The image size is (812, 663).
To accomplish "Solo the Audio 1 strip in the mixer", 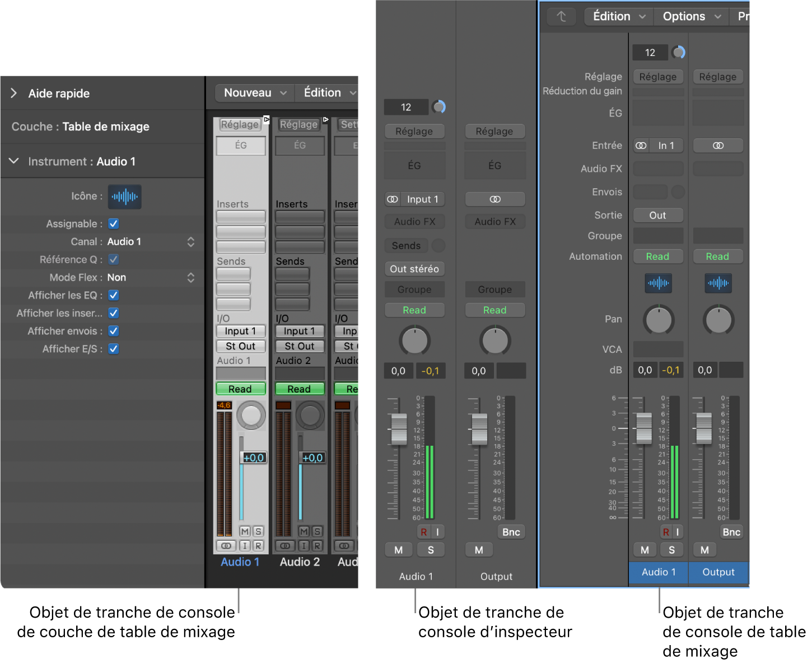I will point(671,550).
